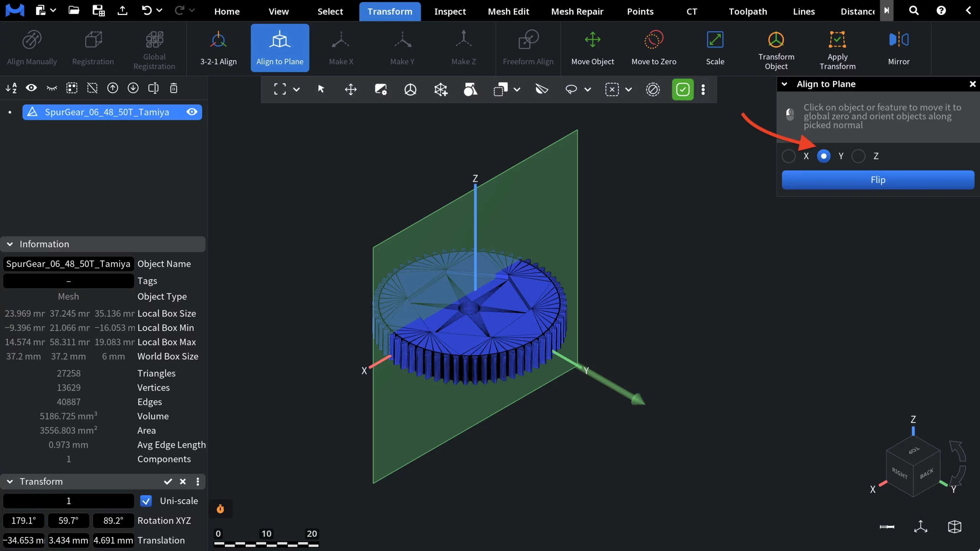The height and width of the screenshot is (551, 980).
Task: Click the orange stopwatch icon in viewport
Action: [x=220, y=509]
